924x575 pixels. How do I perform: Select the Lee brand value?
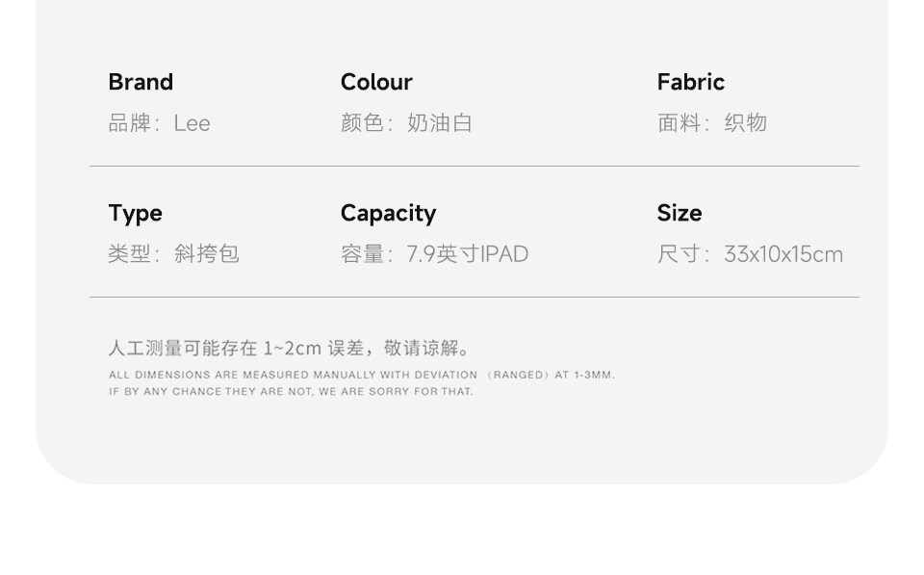point(192,123)
